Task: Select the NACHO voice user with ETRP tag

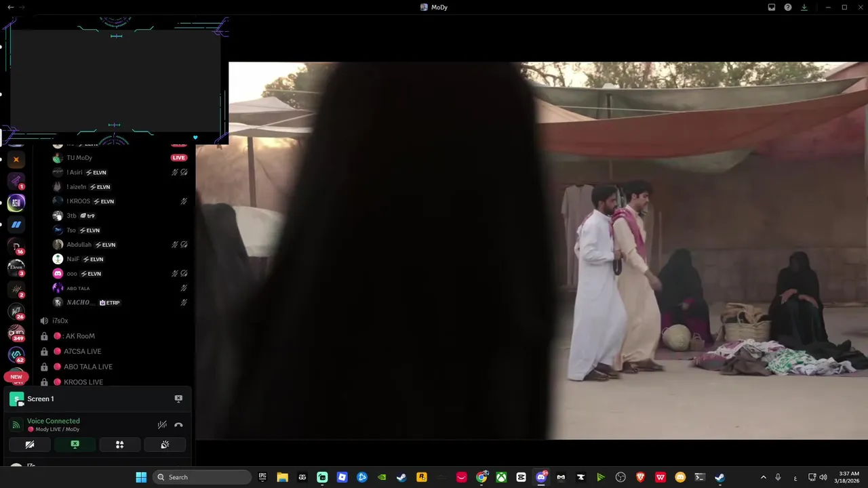Action: coord(120,302)
